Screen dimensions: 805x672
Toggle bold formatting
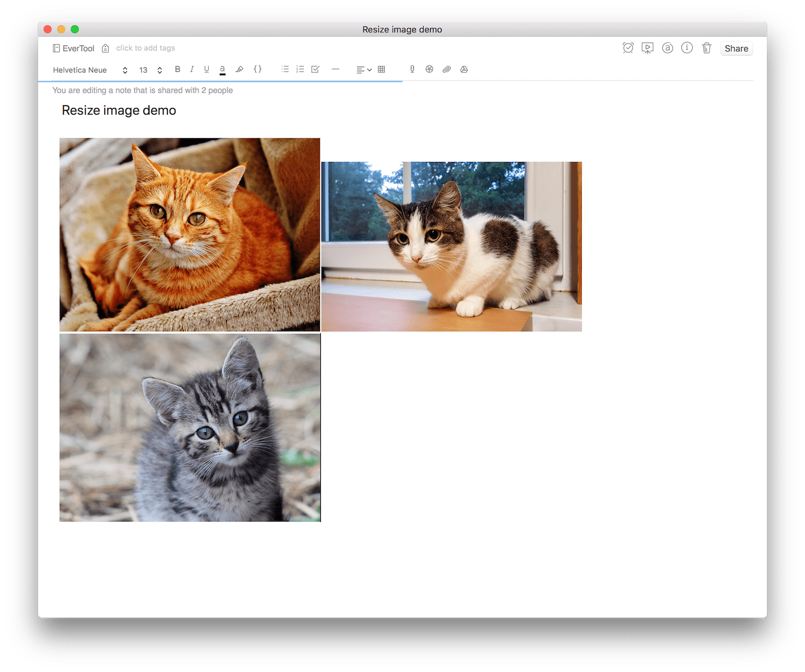pos(178,69)
